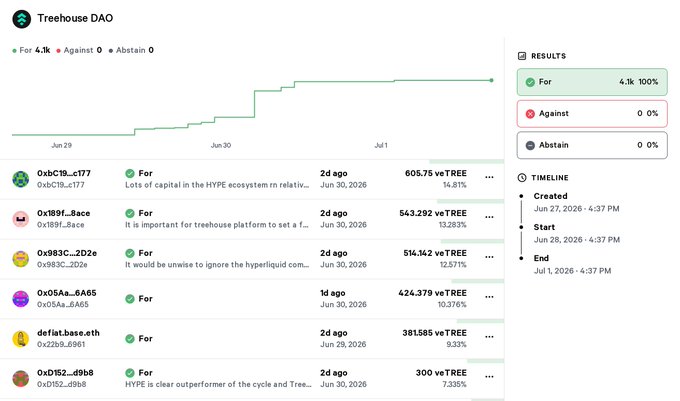Screen dimensions: 680x401
Task: Select the Abstain 0 0% result box
Action: coord(592,145)
